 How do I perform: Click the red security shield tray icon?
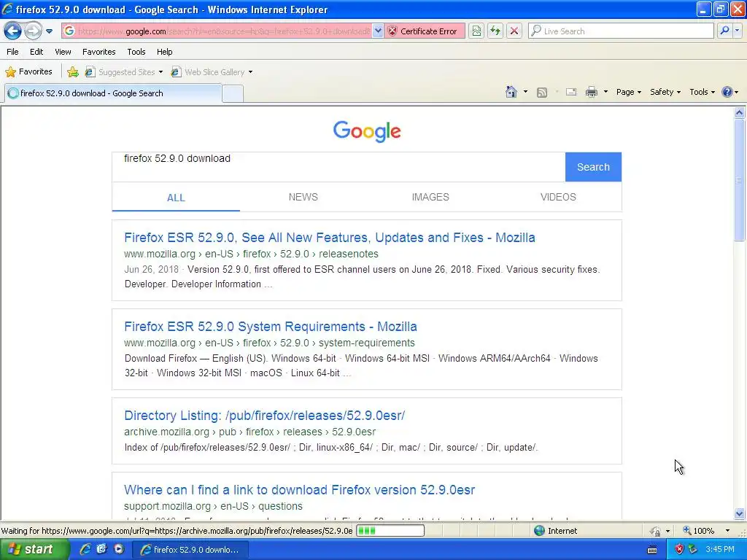(679, 550)
